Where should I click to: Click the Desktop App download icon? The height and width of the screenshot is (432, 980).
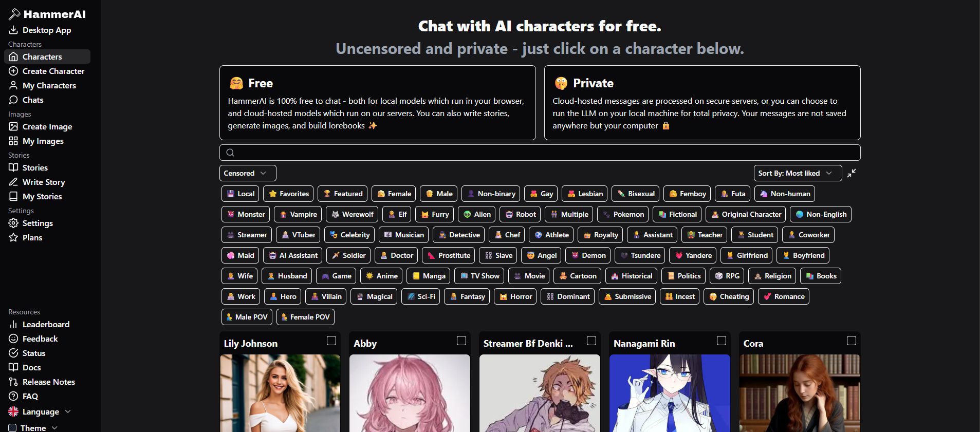point(13,30)
